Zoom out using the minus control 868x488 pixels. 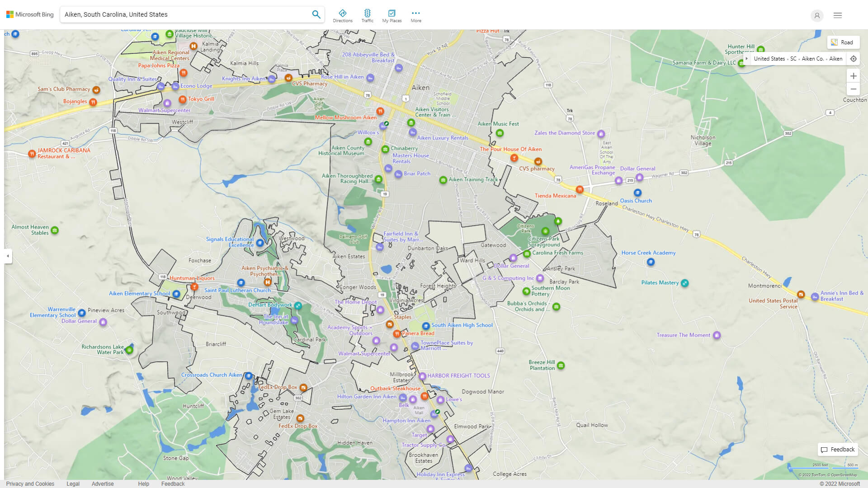pos(854,89)
